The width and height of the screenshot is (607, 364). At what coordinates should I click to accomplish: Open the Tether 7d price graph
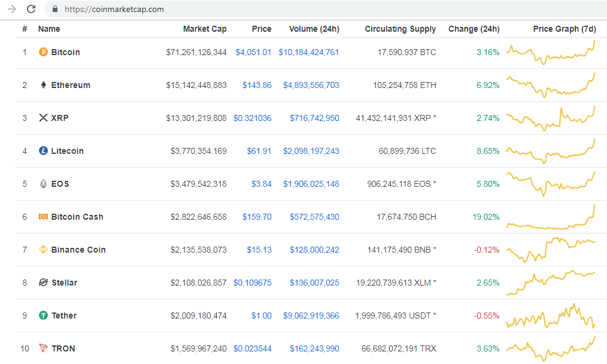click(x=551, y=316)
